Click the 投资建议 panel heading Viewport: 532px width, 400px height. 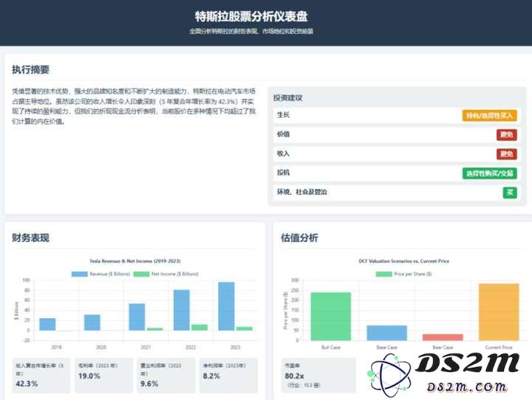tap(287, 98)
